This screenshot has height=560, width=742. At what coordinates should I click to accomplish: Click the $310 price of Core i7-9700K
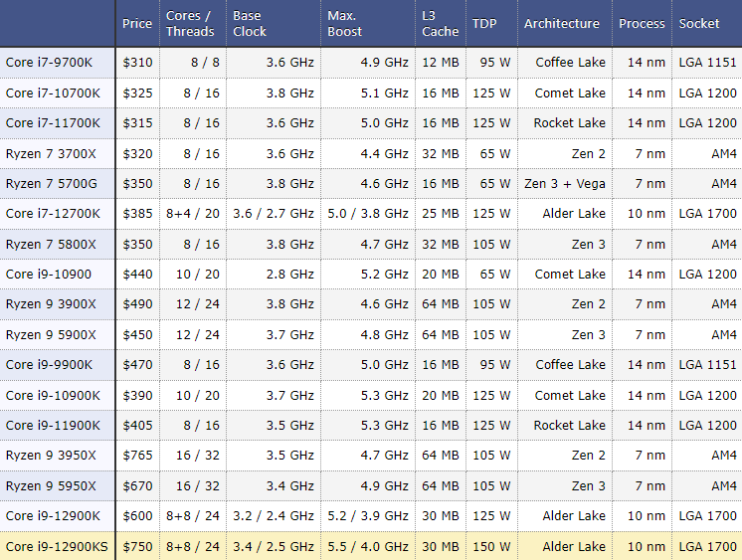click(x=137, y=63)
